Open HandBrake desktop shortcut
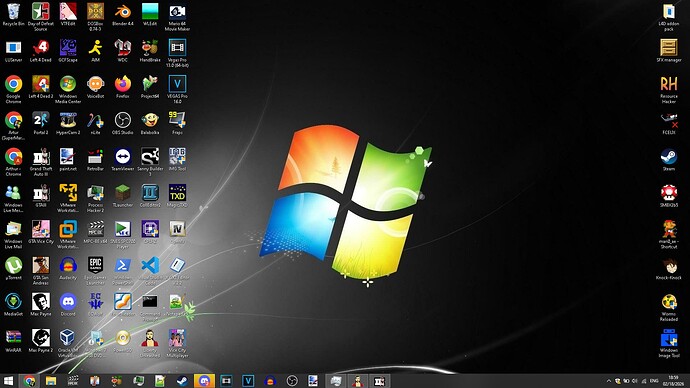 point(150,51)
